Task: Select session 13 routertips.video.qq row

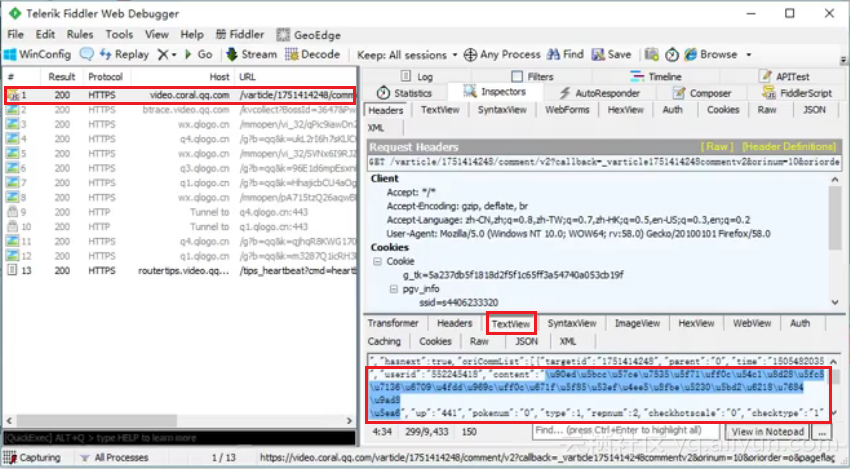Action: (181, 271)
